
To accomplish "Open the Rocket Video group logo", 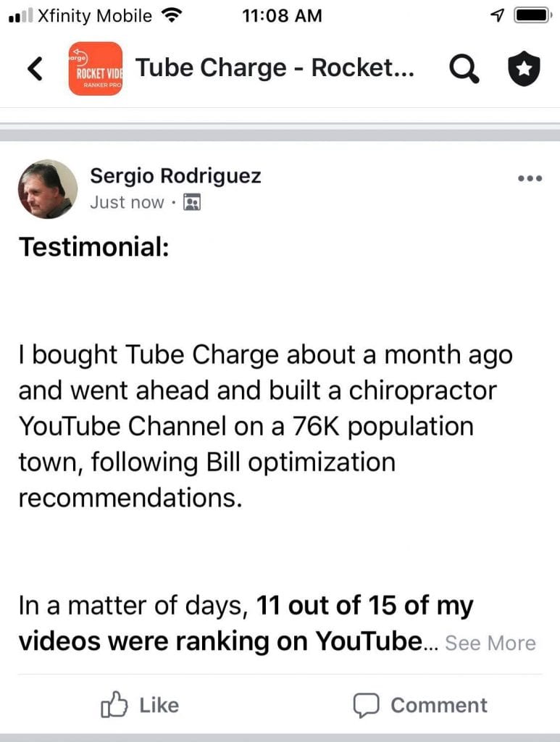I will (x=96, y=69).
